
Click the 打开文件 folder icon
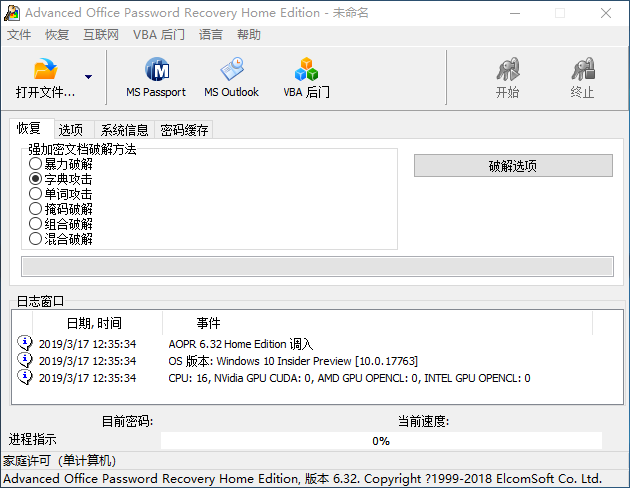45,69
